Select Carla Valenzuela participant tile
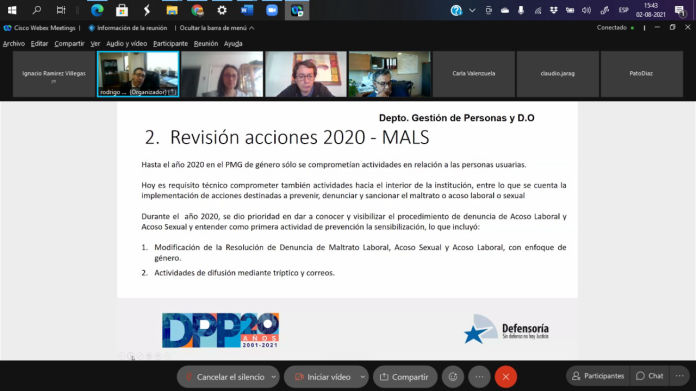The image size is (696, 391). (x=474, y=74)
